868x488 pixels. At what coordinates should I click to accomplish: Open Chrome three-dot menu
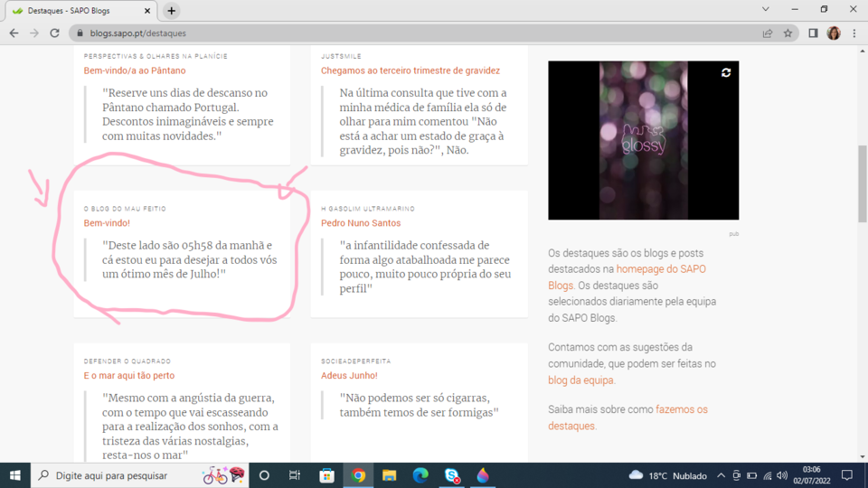(854, 33)
